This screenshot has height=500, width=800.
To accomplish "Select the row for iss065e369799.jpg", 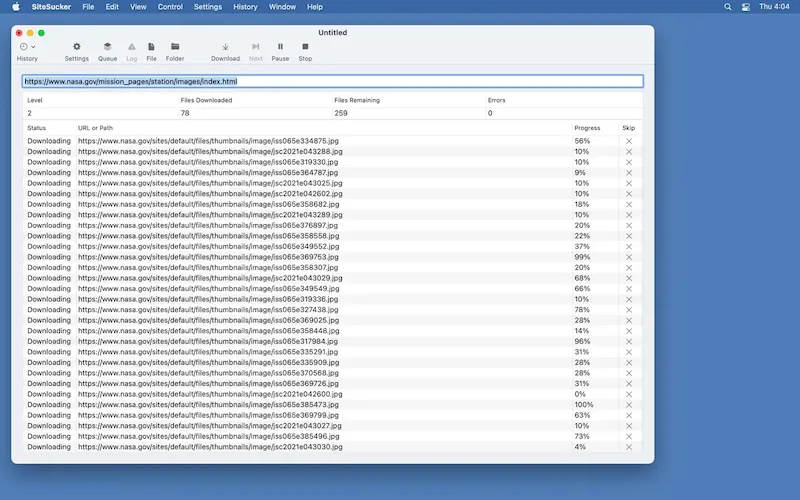I will (x=333, y=415).
